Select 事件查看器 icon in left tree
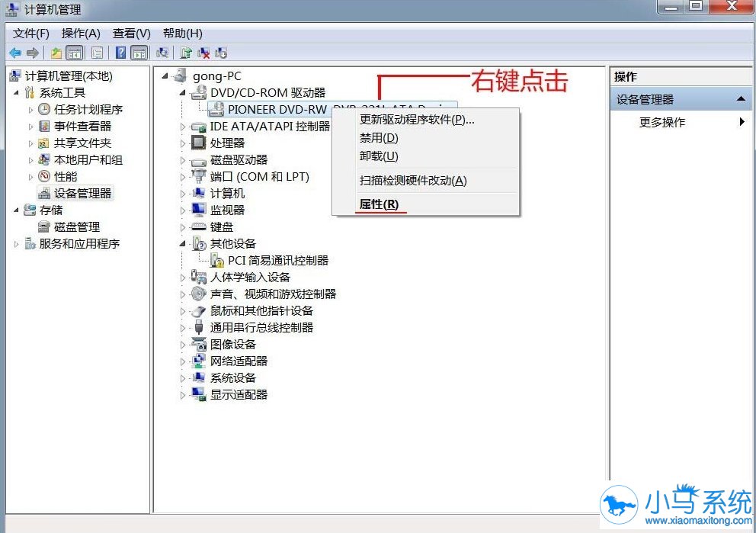This screenshot has width=756, height=533. coord(44,126)
